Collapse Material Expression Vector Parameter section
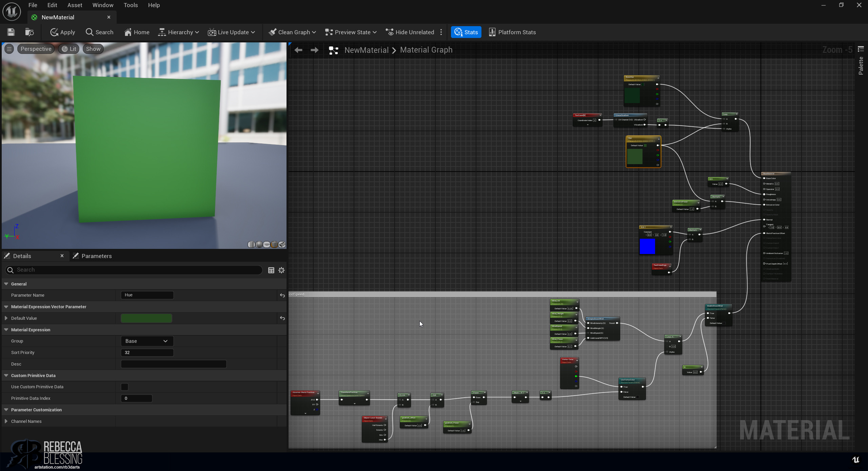The height and width of the screenshot is (471, 868). pyautogui.click(x=6, y=307)
